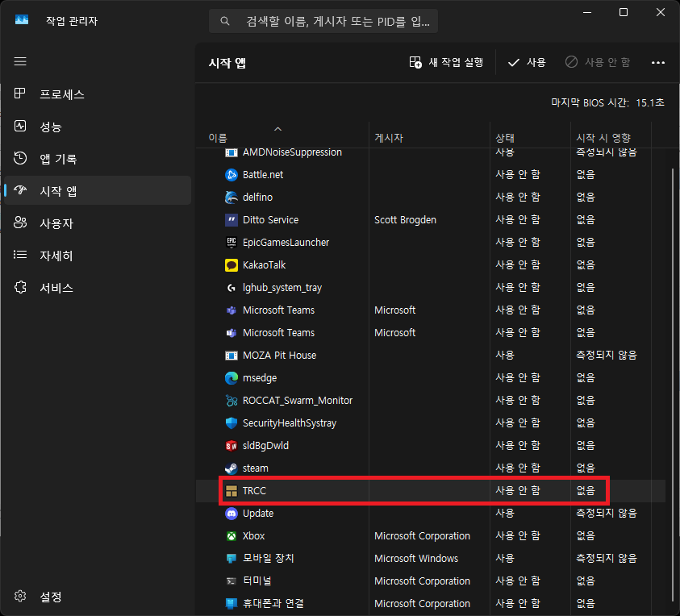This screenshot has height=616, width=680.
Task: Open the 자세히 page
Action: (x=98, y=256)
